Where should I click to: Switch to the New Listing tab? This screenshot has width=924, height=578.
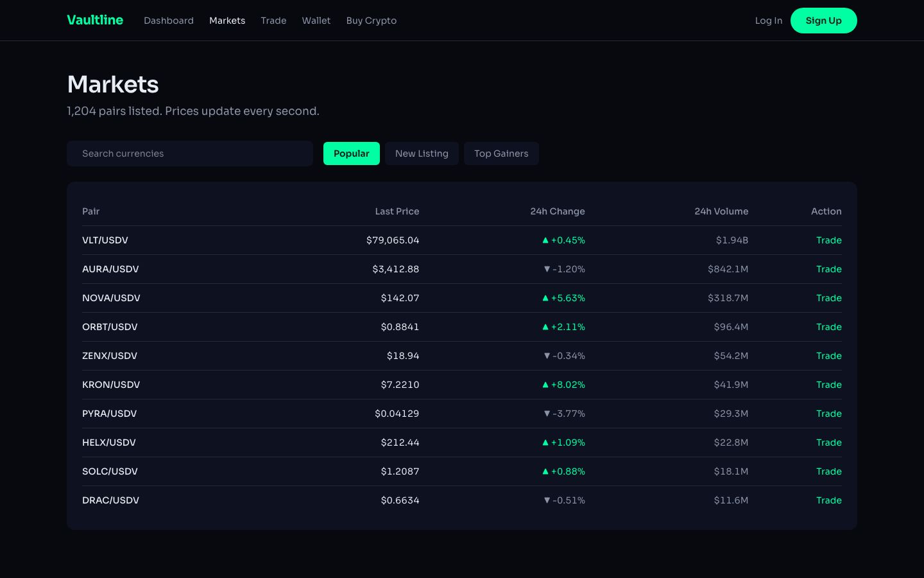[x=422, y=153]
